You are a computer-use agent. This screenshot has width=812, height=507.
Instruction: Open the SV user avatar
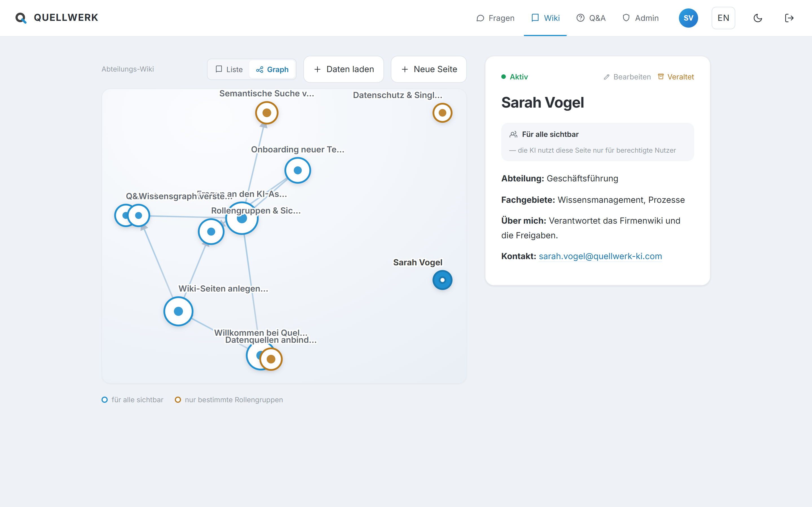tap(688, 18)
